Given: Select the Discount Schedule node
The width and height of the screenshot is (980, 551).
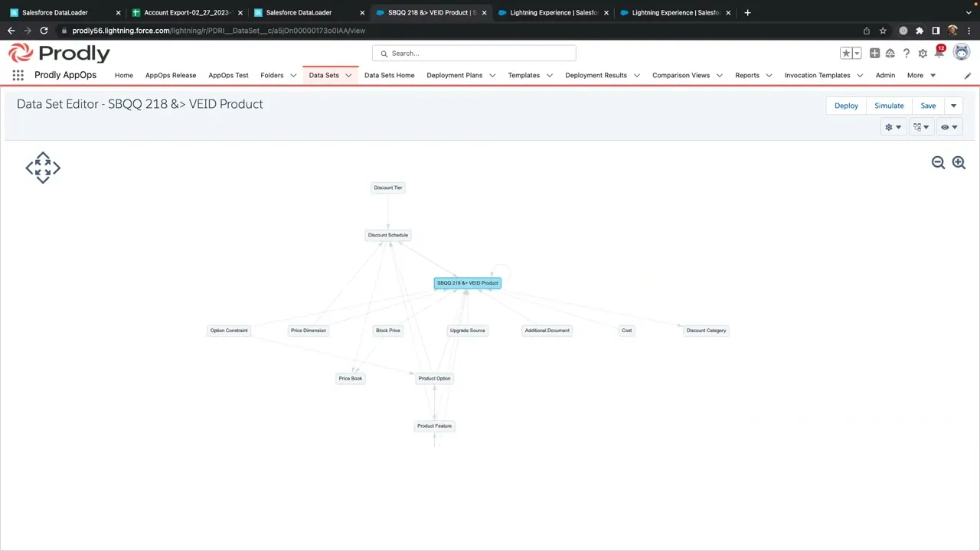Looking at the screenshot, I should click(x=388, y=235).
